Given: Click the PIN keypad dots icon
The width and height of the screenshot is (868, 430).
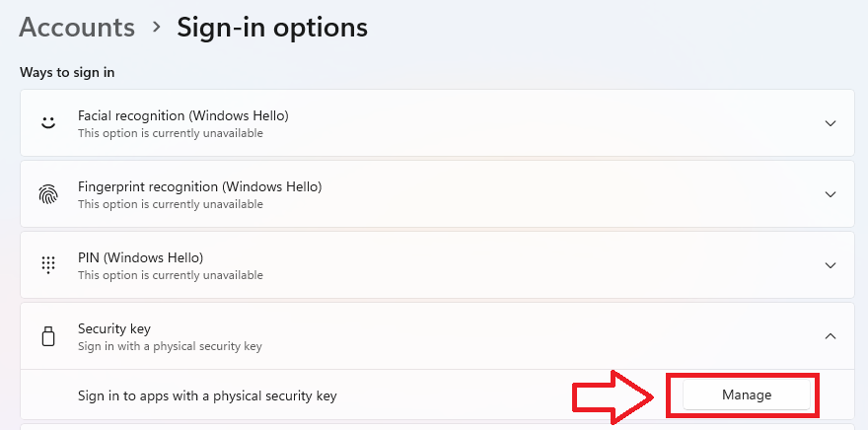Looking at the screenshot, I should [48, 265].
